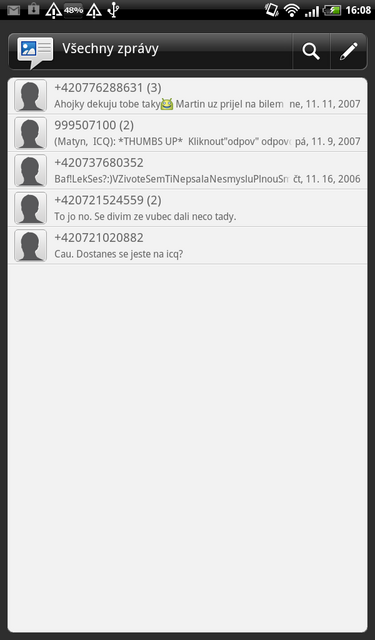Open thread starting with Baf!LekSes
The height and width of the screenshot is (640, 375).
click(x=187, y=171)
